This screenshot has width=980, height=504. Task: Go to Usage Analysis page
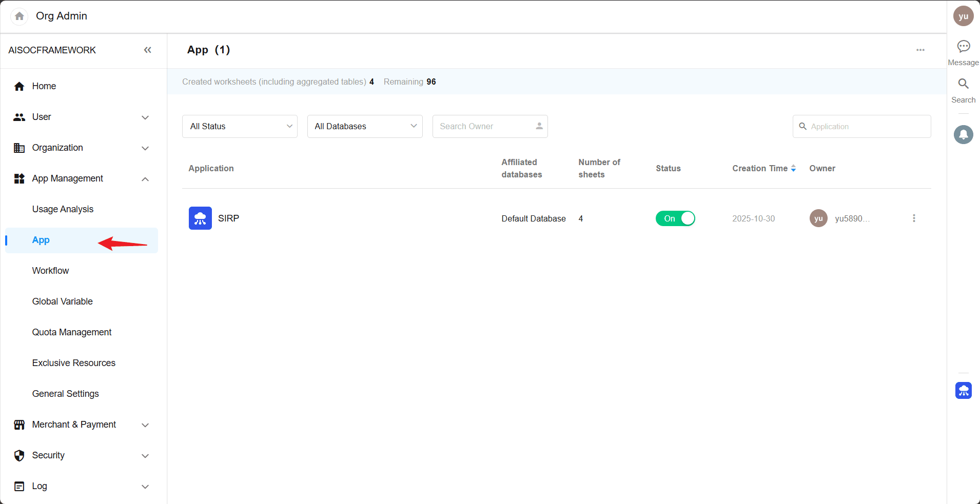[63, 209]
